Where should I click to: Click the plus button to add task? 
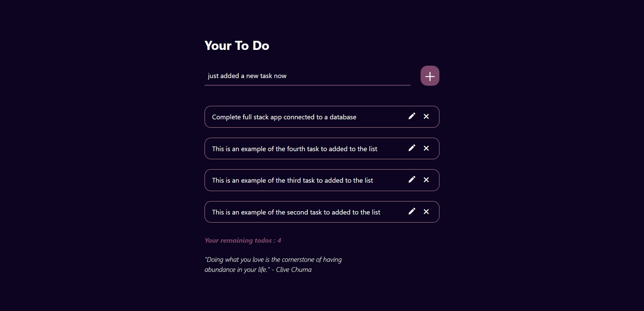coord(429,76)
